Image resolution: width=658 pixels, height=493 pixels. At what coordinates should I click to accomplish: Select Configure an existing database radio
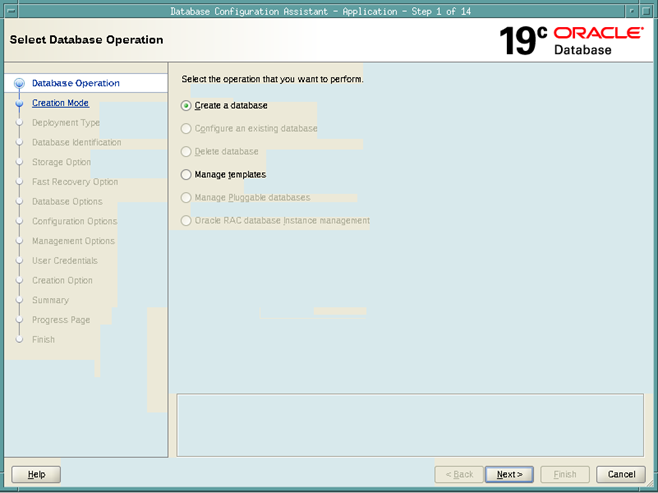186,128
